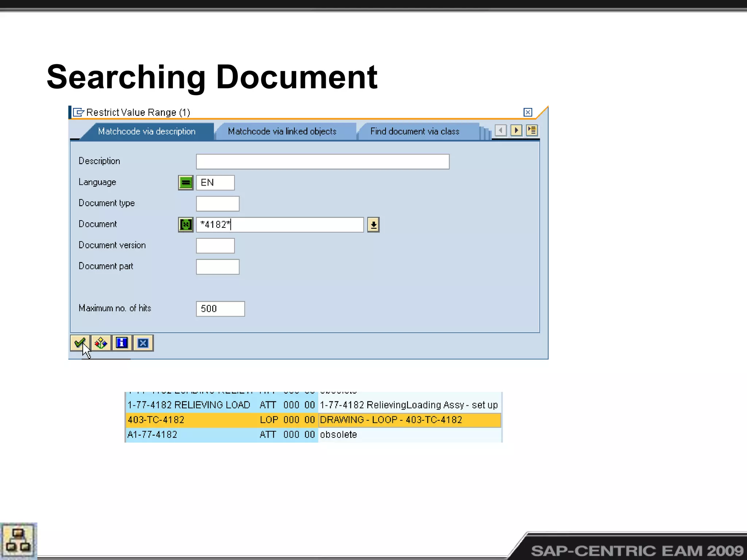Click the Maximum no. of hits field
Viewport: 747px width, 560px height.
tap(220, 309)
